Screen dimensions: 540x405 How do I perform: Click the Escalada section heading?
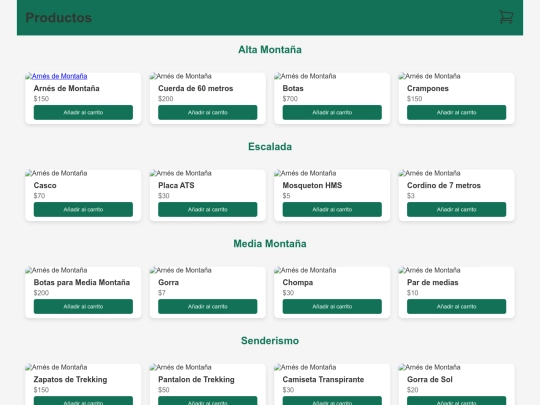(270, 147)
